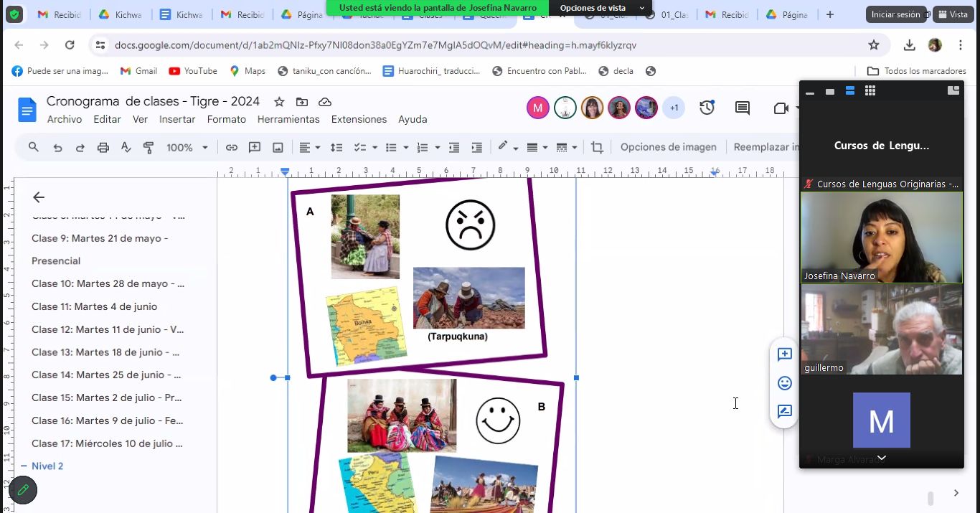Open browser downloads icon
The image size is (980, 513).
pyautogui.click(x=909, y=45)
